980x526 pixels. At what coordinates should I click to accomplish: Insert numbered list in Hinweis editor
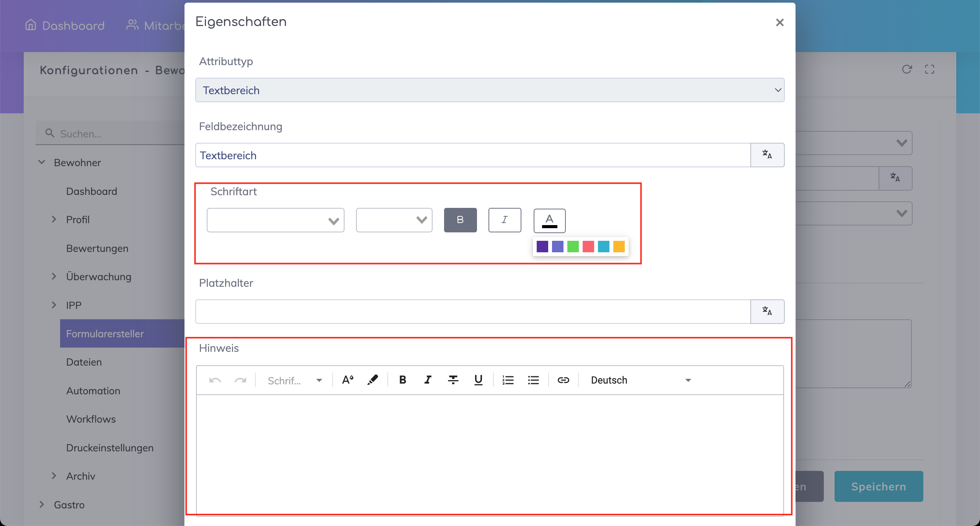point(508,380)
